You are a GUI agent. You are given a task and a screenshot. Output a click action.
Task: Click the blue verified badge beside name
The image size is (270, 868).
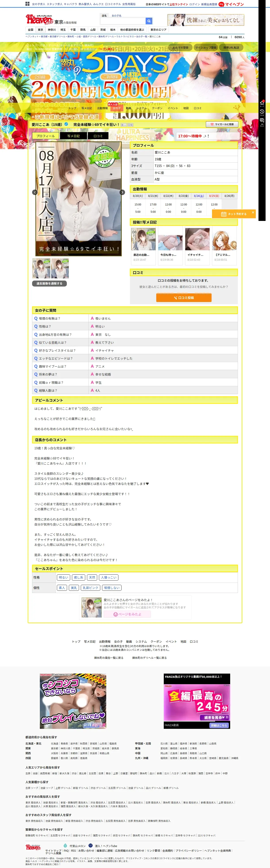66,124
